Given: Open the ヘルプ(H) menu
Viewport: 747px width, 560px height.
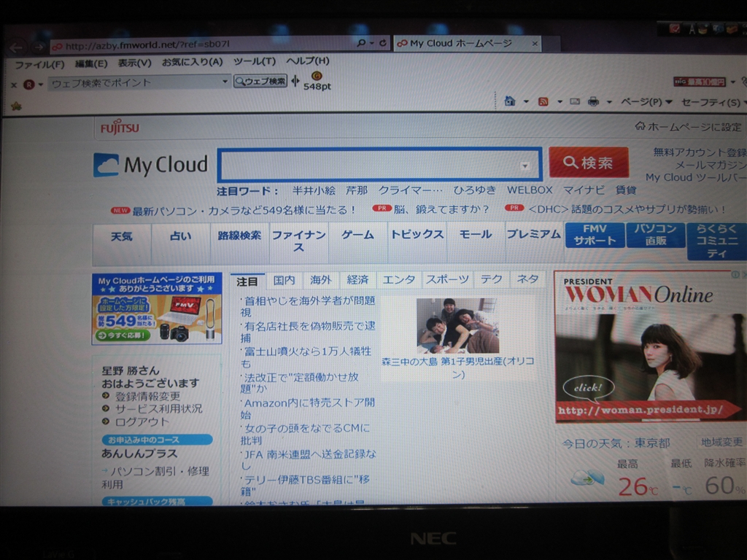Looking at the screenshot, I should point(308,61).
